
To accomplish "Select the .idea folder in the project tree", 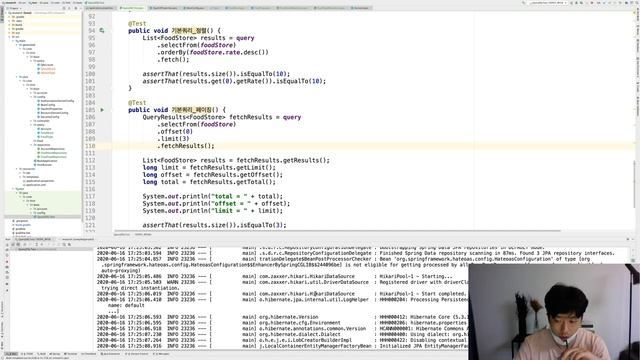I will (x=18, y=21).
